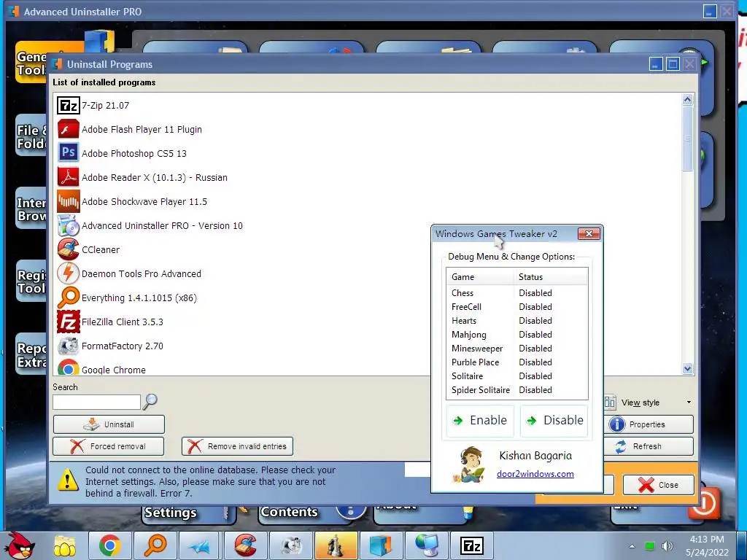
Task: Open the blue box taskbar icon
Action: point(381,545)
